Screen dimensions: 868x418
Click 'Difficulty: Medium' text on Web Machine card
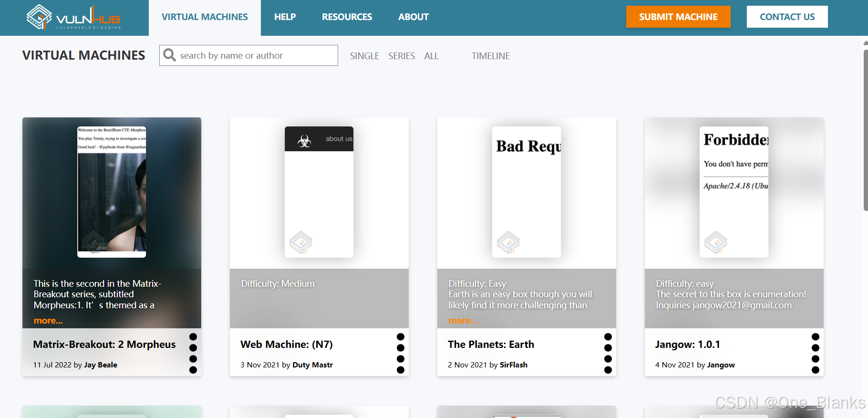pos(278,284)
